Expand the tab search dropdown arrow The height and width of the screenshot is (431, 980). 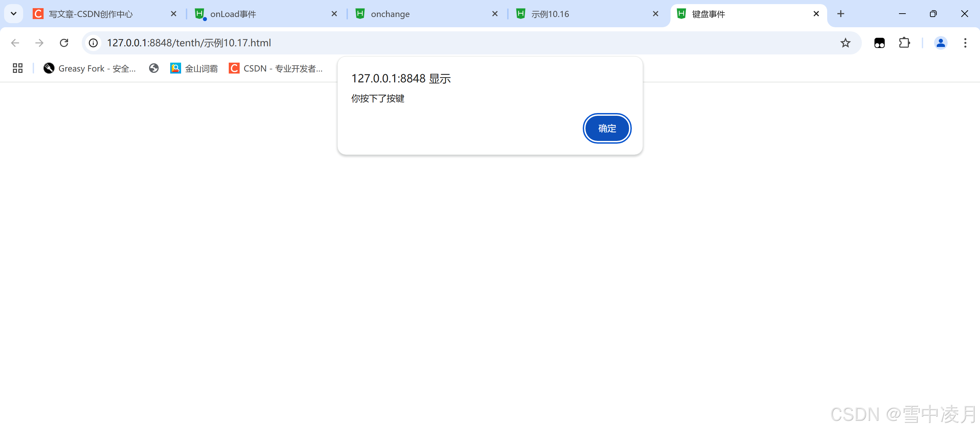pyautogui.click(x=14, y=14)
